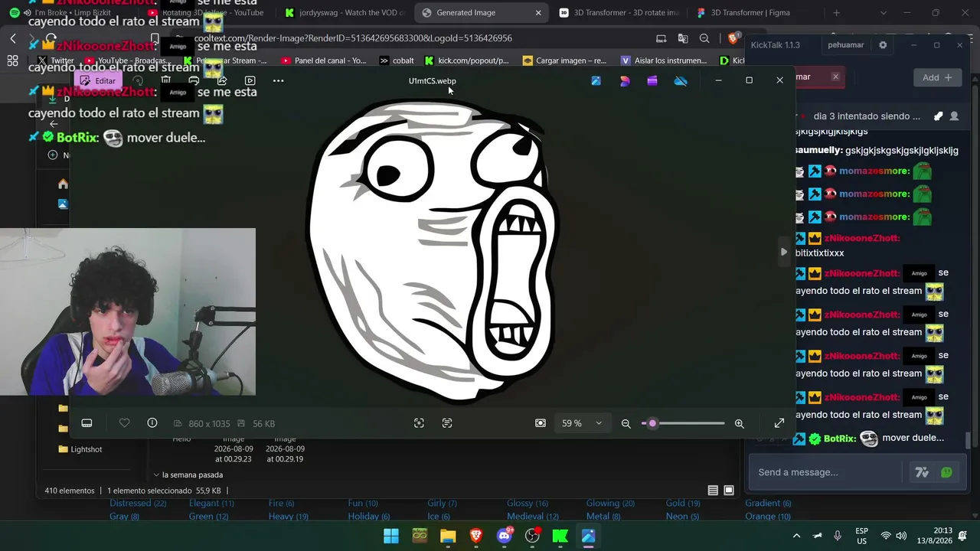
Task: Open the Designer icon in Photos title bar
Action: pyautogui.click(x=625, y=80)
